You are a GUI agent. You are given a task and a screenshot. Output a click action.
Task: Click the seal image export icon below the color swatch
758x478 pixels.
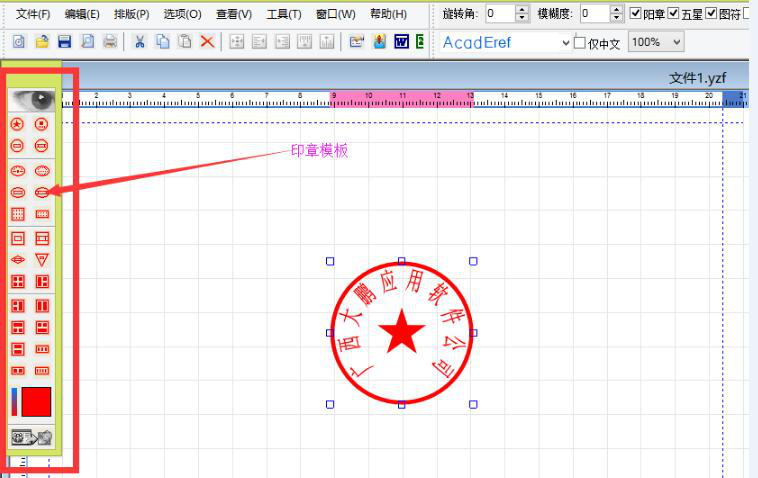pos(32,438)
